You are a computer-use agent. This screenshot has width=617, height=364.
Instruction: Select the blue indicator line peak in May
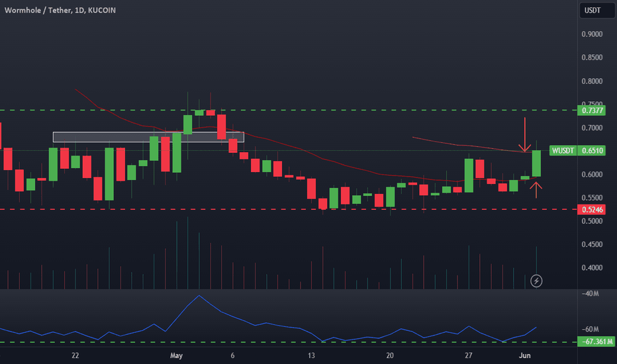pyautogui.click(x=199, y=296)
